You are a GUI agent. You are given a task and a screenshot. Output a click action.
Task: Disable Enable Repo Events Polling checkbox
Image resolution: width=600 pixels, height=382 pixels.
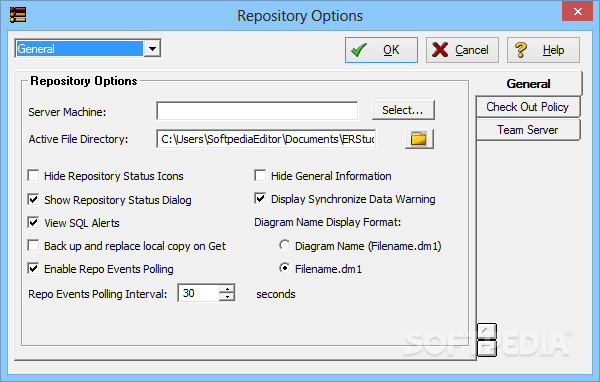pyautogui.click(x=33, y=269)
